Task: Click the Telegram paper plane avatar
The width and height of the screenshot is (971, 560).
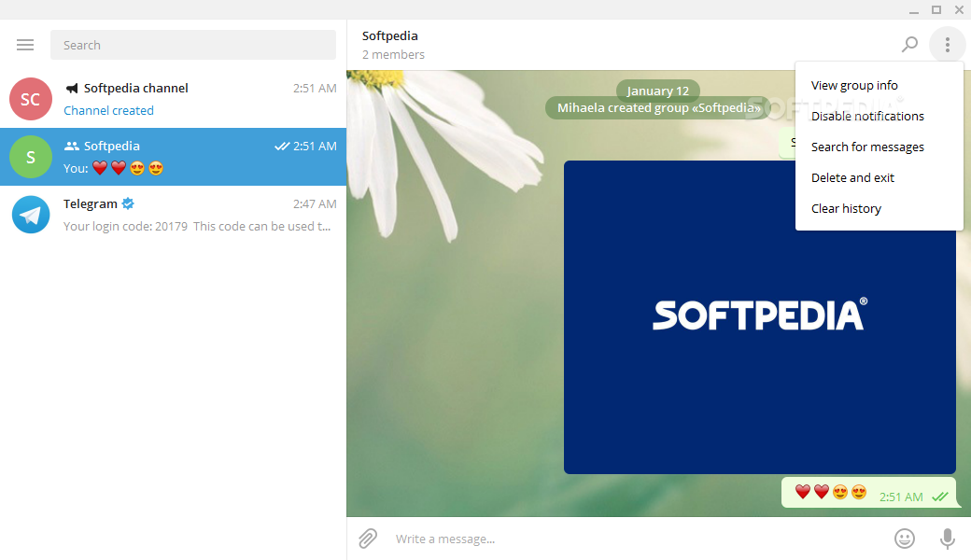Action: (x=30, y=215)
